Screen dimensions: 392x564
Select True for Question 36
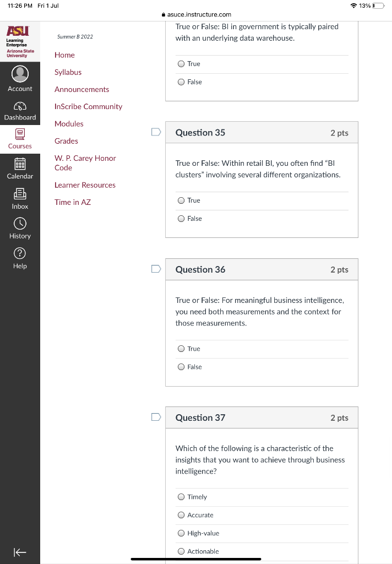point(181,349)
